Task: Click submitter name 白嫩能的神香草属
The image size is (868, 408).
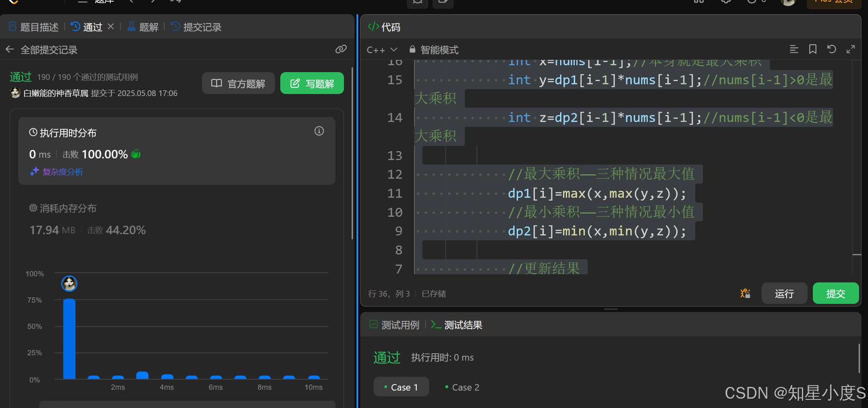Action: (56, 93)
